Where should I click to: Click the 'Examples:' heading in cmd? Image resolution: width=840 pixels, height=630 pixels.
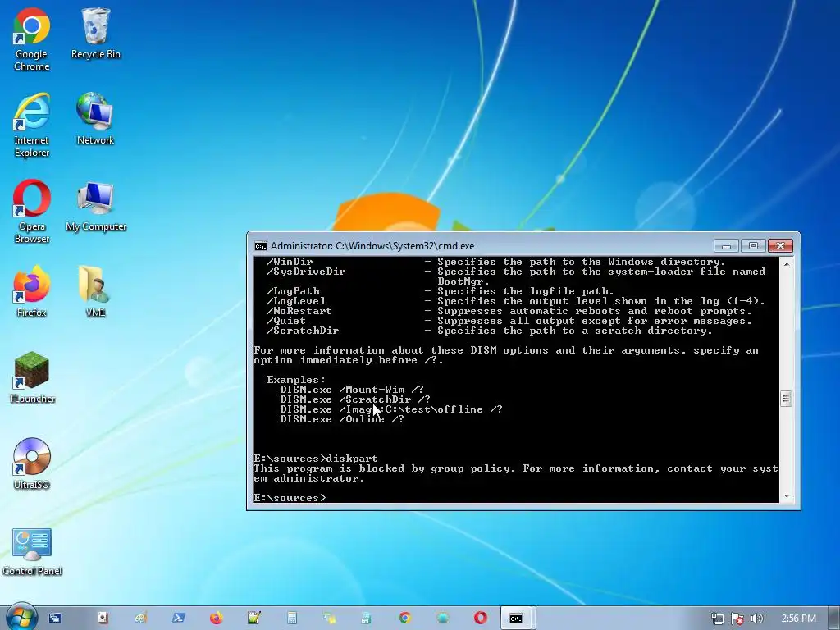coord(296,380)
